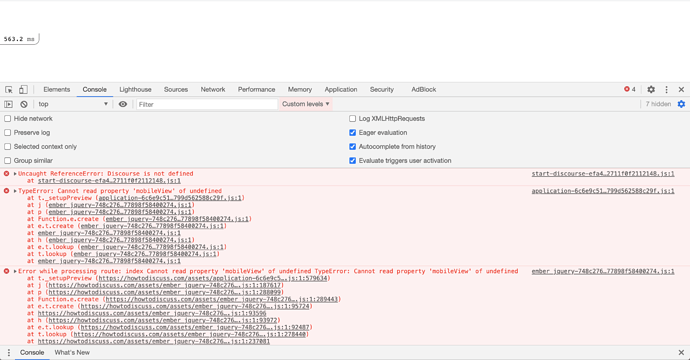Select the Console tab in the main tab bar

(95, 89)
